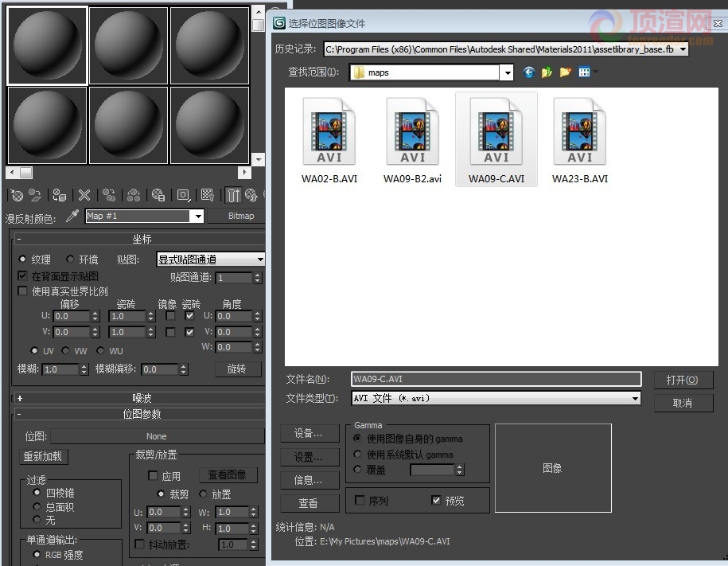Go back to the last folder visited
The width and height of the screenshot is (728, 566).
pos(529,72)
